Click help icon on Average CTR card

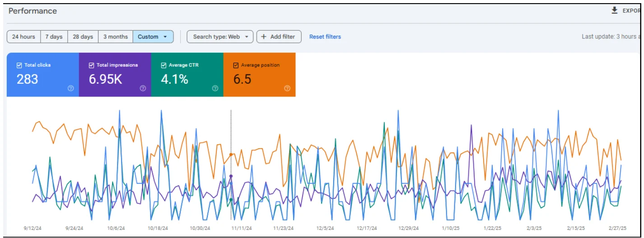point(215,88)
